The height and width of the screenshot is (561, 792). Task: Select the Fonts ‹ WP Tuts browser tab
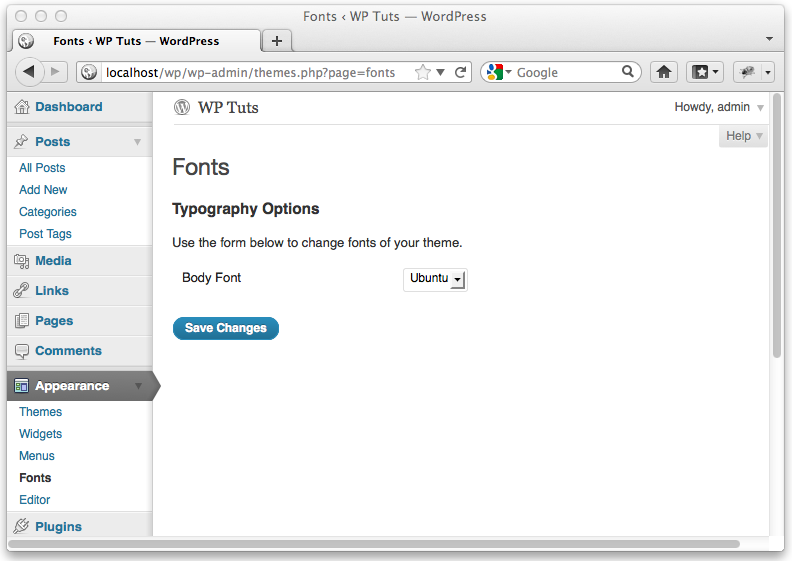[136, 41]
